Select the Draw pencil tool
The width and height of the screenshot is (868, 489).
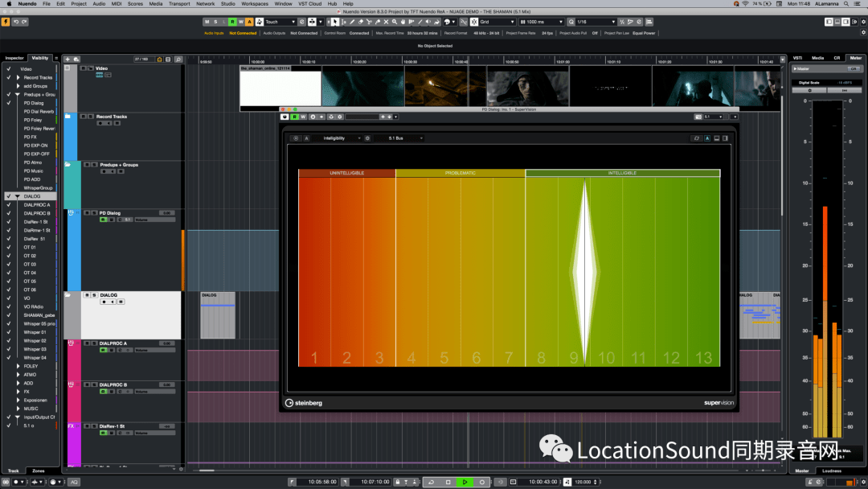pos(352,23)
